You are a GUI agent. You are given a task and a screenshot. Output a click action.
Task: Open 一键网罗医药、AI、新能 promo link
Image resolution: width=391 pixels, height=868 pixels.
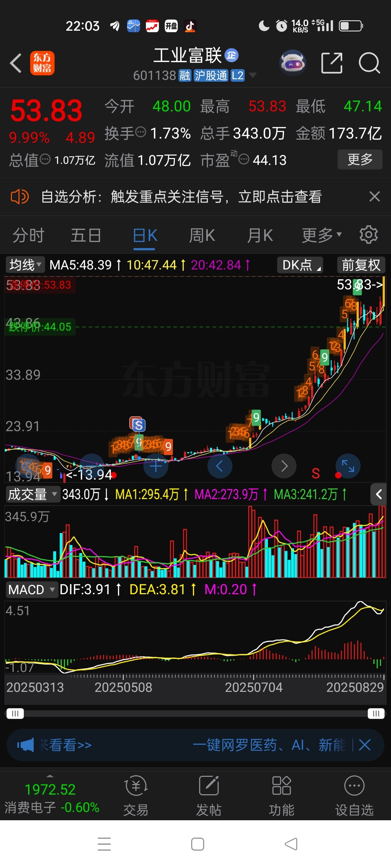(x=269, y=745)
